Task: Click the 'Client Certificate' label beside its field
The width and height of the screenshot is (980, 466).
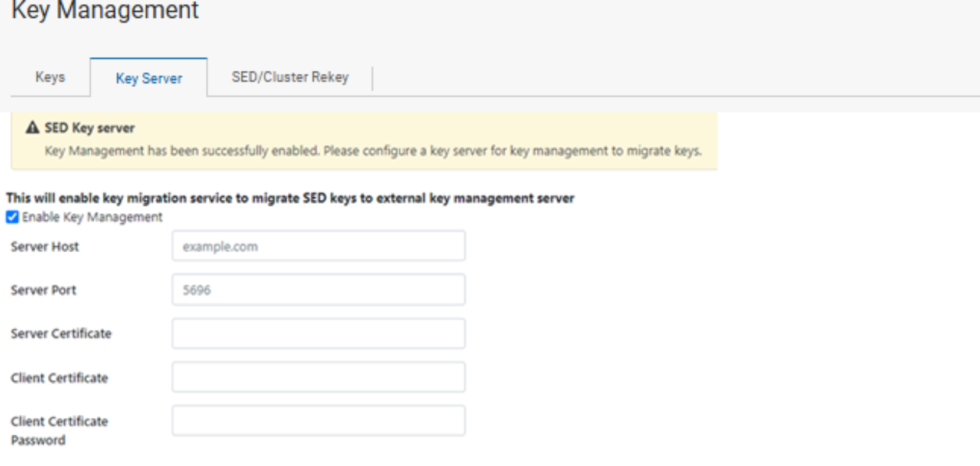Action: (x=60, y=378)
